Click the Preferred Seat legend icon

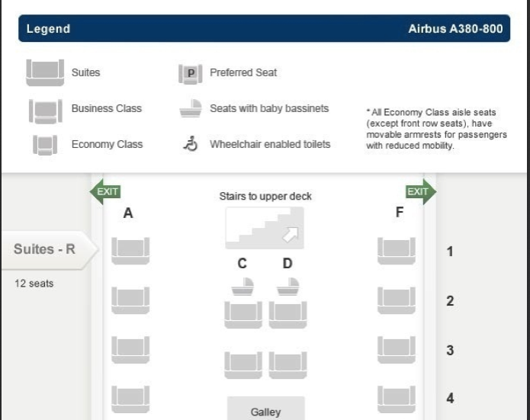coord(191,73)
